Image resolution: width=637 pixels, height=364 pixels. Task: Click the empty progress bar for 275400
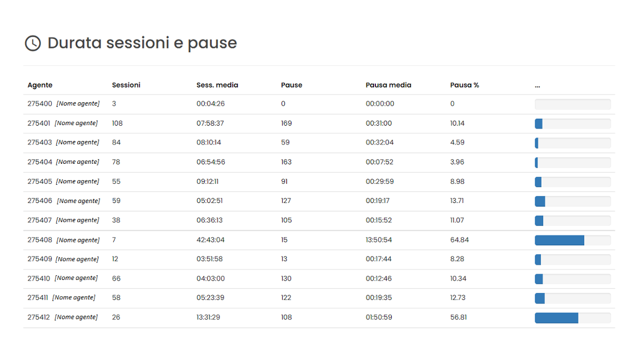click(572, 104)
